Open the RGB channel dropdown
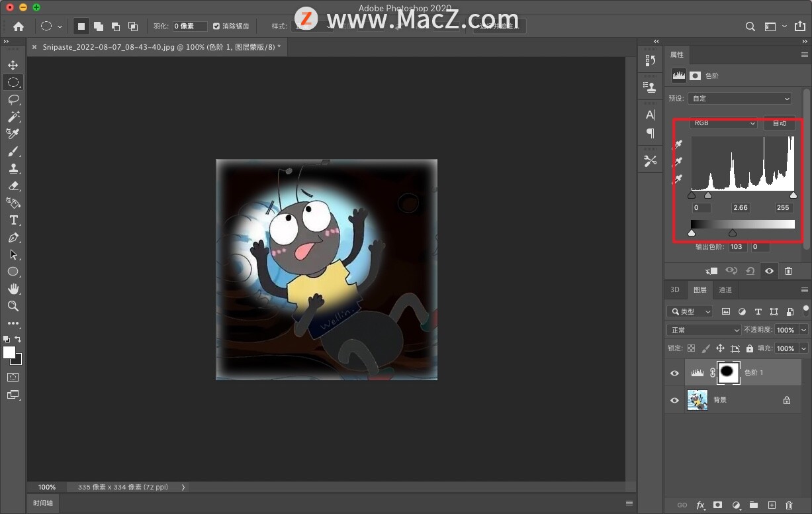The image size is (812, 514). 723,123
